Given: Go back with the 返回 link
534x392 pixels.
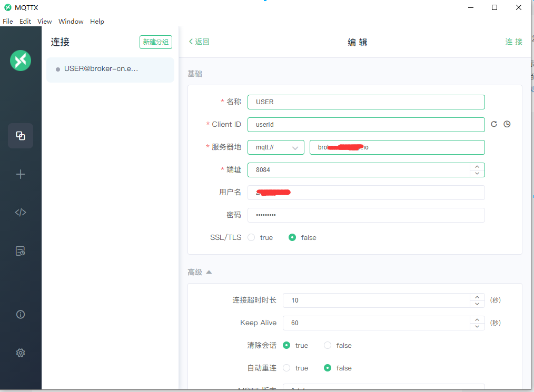Looking at the screenshot, I should [x=199, y=42].
